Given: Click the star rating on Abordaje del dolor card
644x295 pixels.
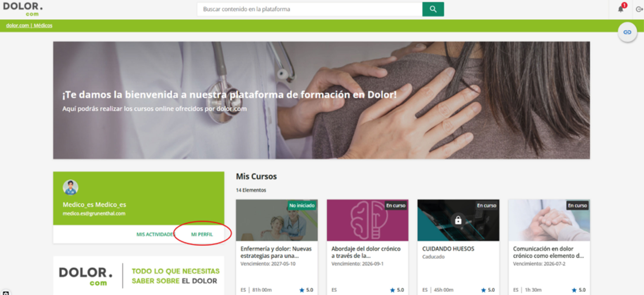Looking at the screenshot, I should point(397,290).
